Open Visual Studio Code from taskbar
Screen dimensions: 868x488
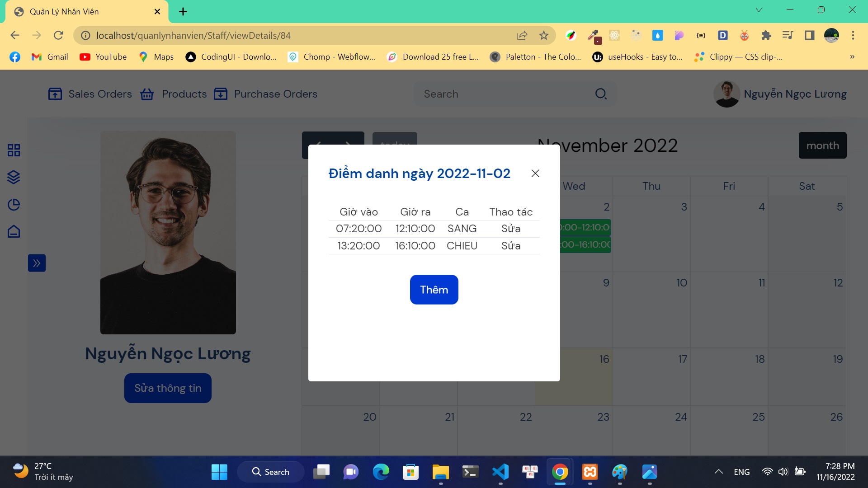500,472
